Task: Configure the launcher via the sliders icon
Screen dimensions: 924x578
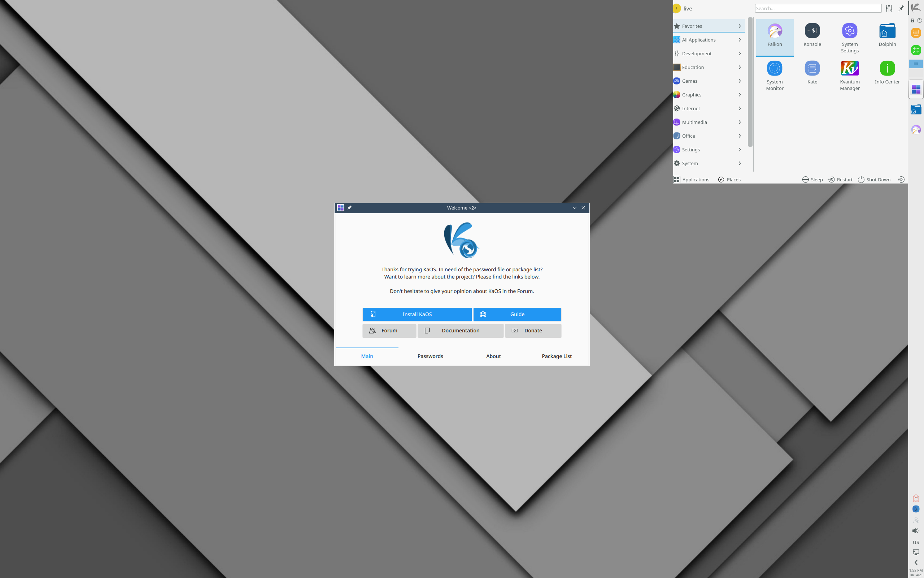Action: 889,8
